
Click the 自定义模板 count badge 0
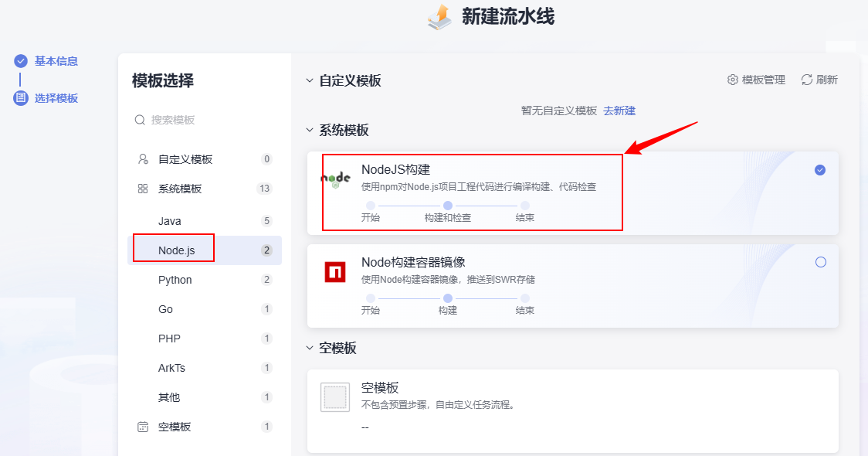(x=266, y=159)
